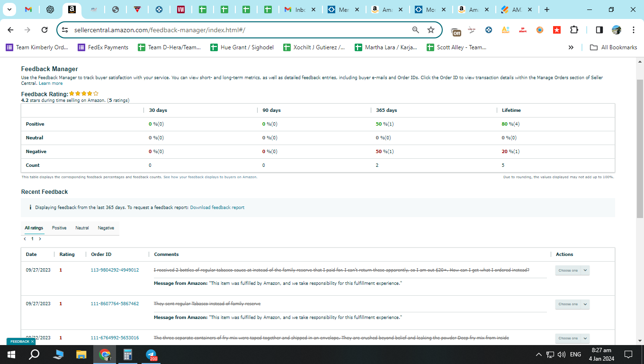Close the FEEDBACK widget at bottom left
644x364 pixels.
pyautogui.click(x=32, y=341)
